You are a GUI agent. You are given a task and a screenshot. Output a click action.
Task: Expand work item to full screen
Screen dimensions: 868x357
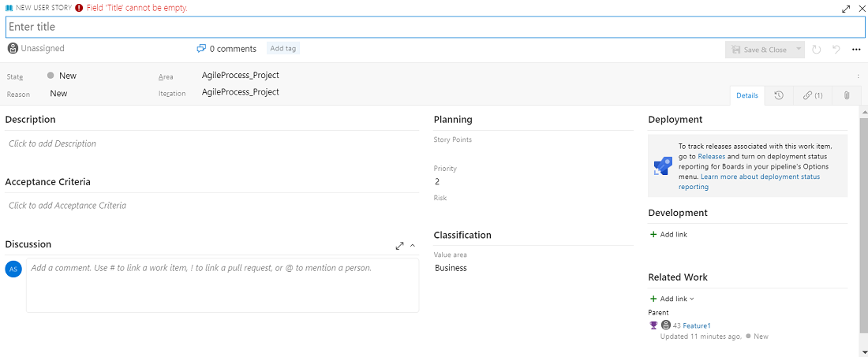[846, 9]
